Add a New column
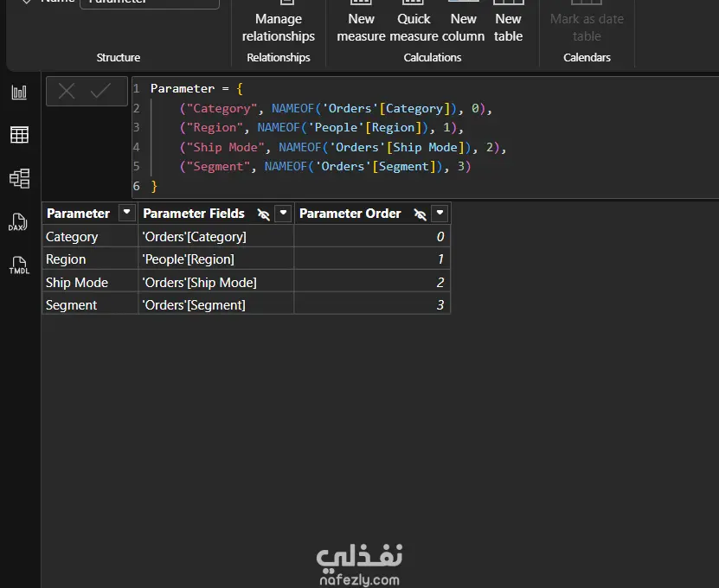This screenshot has width=719, height=588. coord(463,23)
